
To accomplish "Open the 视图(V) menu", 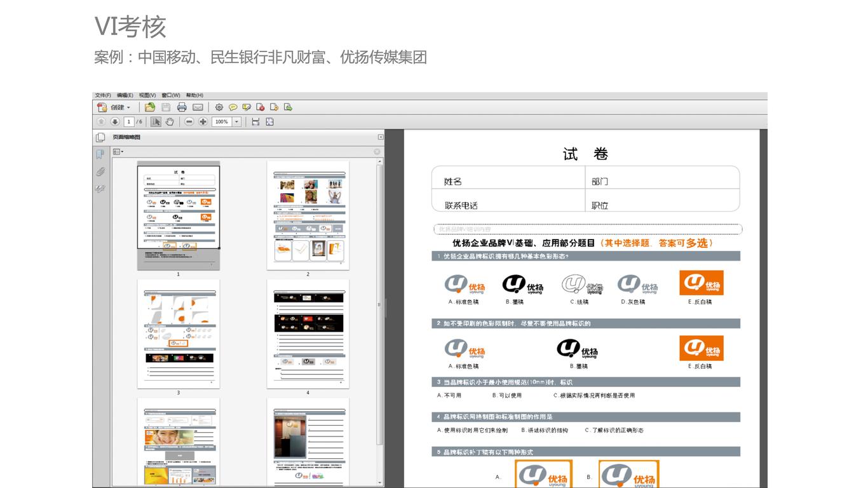I will click(x=147, y=95).
